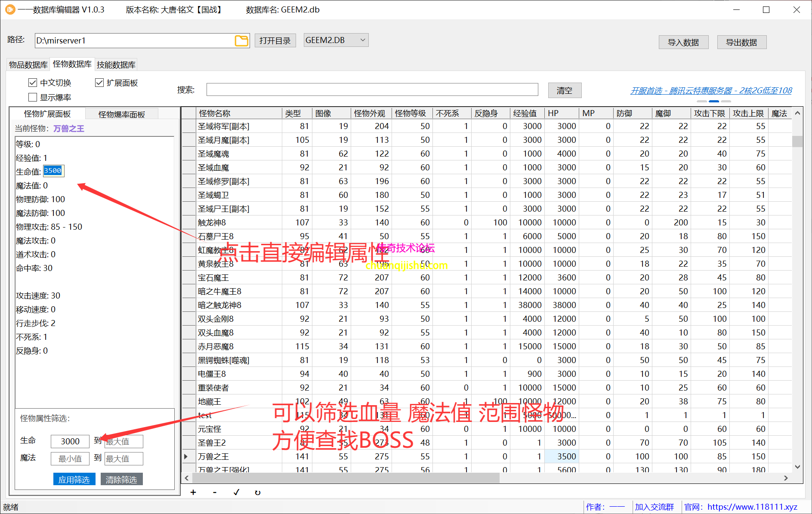
Task: Click the checkmark icon to save edits
Action: click(x=236, y=492)
